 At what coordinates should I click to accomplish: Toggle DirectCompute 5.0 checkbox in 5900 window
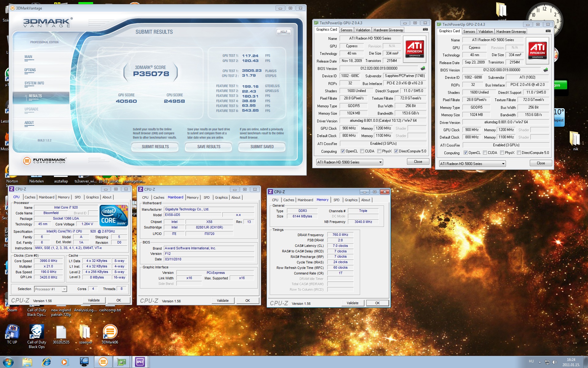coord(396,151)
